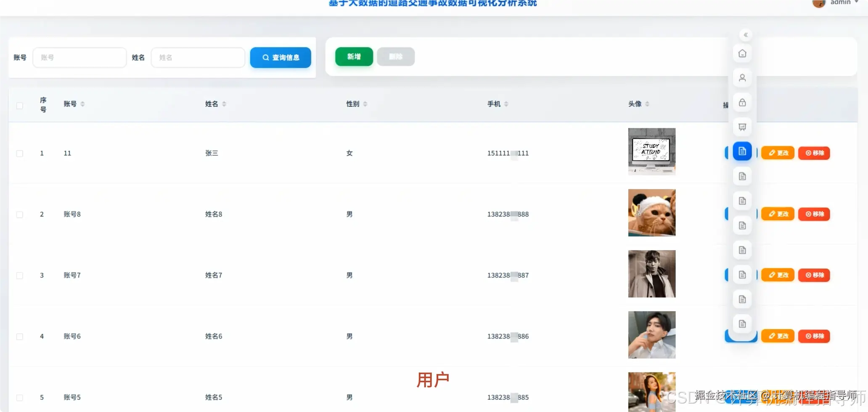This screenshot has width=868, height=412.
Task: Open the presentation board sidebar icon
Action: [x=742, y=127]
